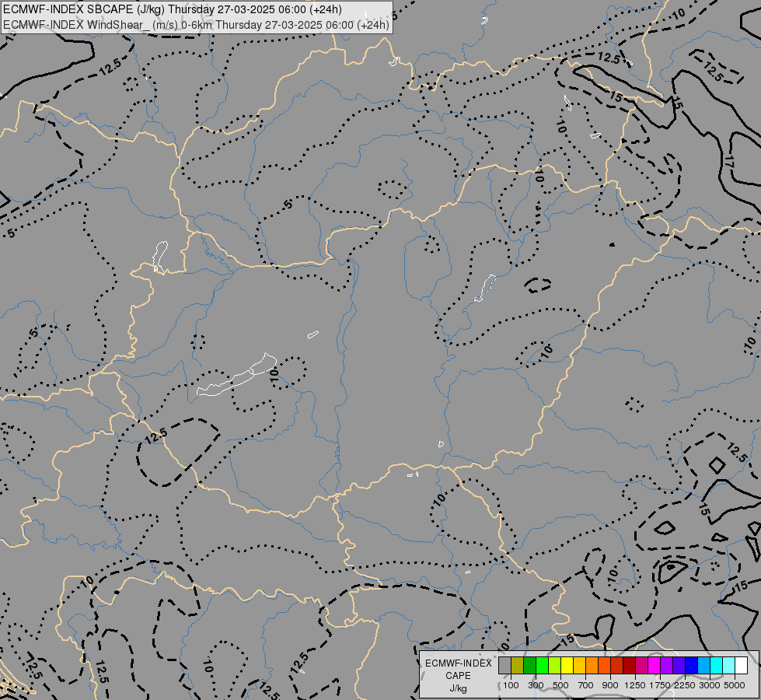Click the ECMWF-INDEX label in the legend
The width and height of the screenshot is (761, 700).
[459, 663]
